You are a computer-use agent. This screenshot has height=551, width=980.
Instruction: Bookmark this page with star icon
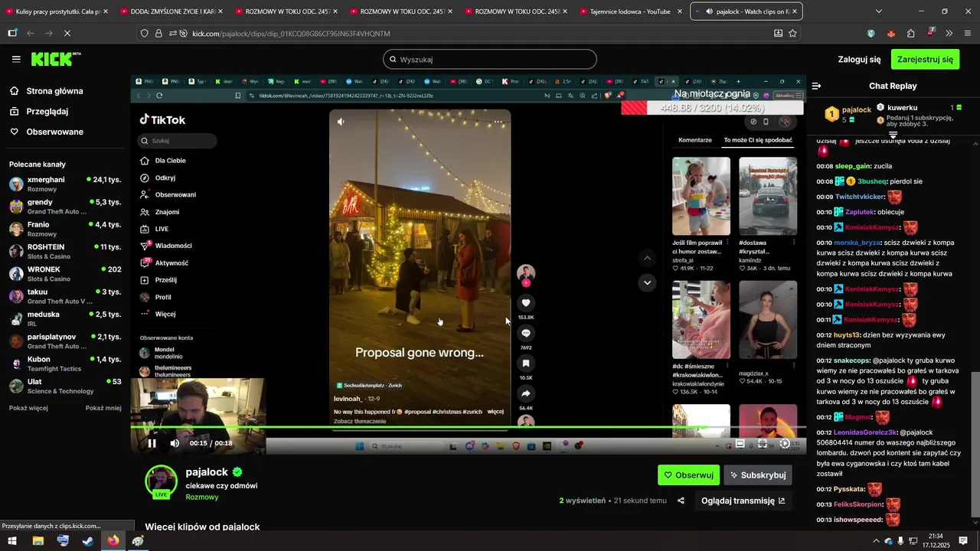point(792,34)
